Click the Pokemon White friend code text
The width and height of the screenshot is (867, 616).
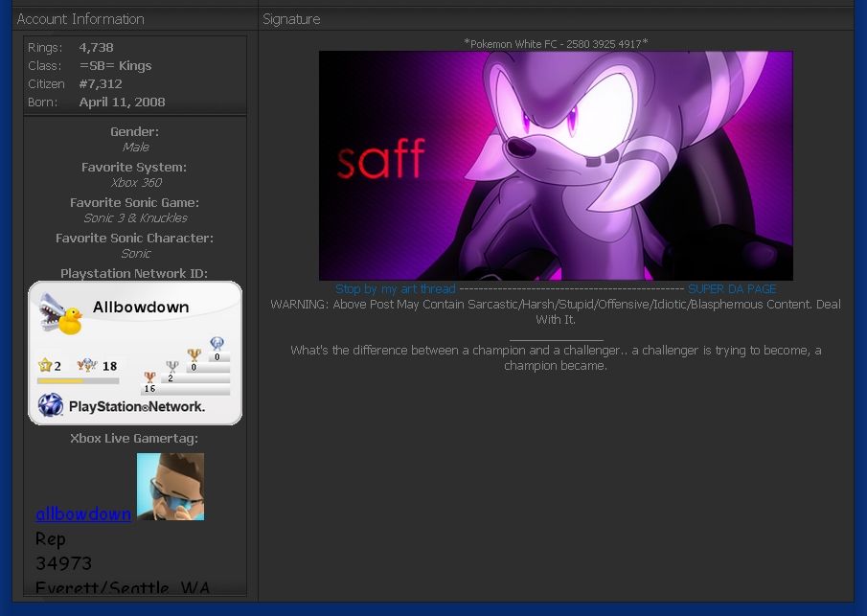tap(556, 43)
